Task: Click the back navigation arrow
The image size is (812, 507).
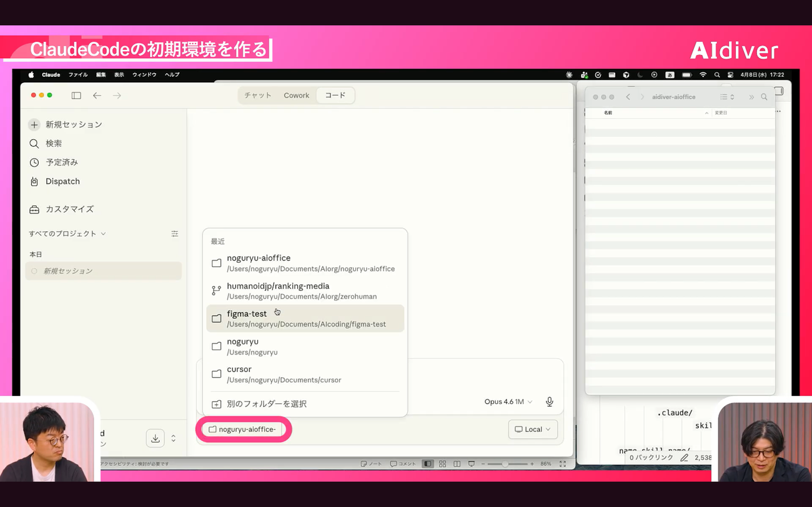Action: coord(97,96)
